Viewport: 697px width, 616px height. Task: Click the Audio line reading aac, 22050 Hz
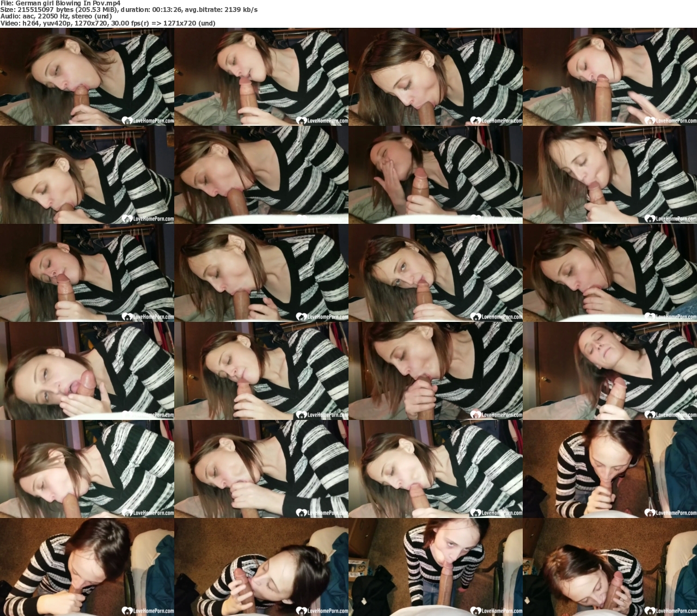pos(56,16)
